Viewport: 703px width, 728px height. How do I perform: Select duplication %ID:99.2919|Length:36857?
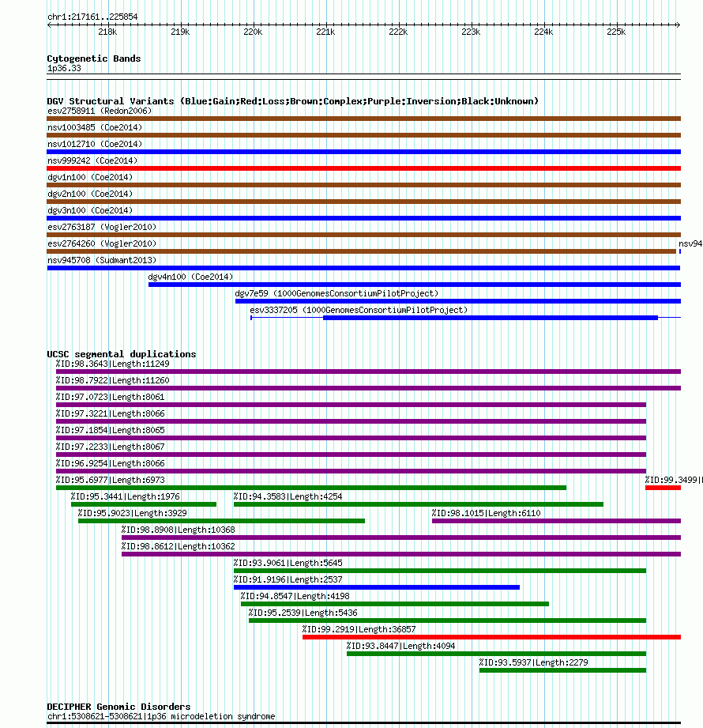click(x=359, y=629)
